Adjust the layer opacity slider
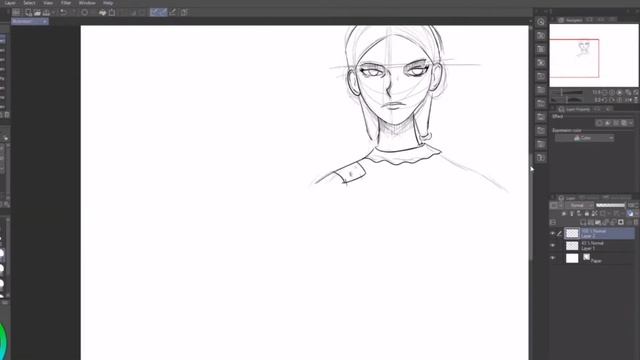Image resolution: width=640 pixels, height=360 pixels. pos(610,205)
